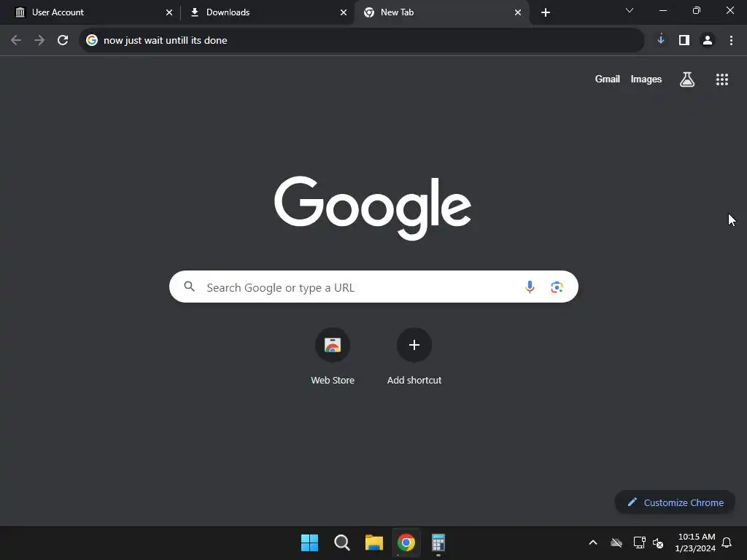Screen dimensions: 747x560
Task: Open the notifications bell
Action: coord(727,542)
